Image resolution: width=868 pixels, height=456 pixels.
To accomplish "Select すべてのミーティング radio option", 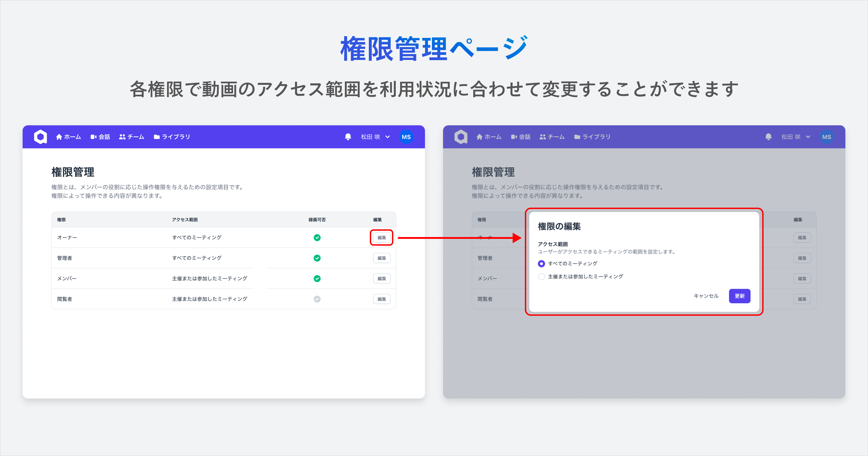I will 541,264.
